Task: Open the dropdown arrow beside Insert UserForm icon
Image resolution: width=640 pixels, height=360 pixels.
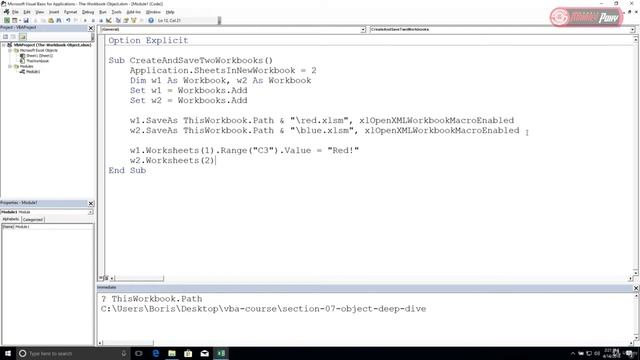Action: coord(20,20)
